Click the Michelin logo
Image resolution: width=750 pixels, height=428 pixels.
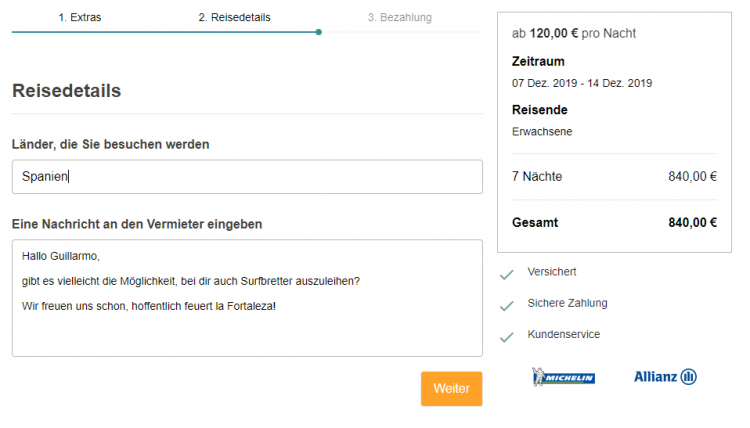(x=563, y=377)
